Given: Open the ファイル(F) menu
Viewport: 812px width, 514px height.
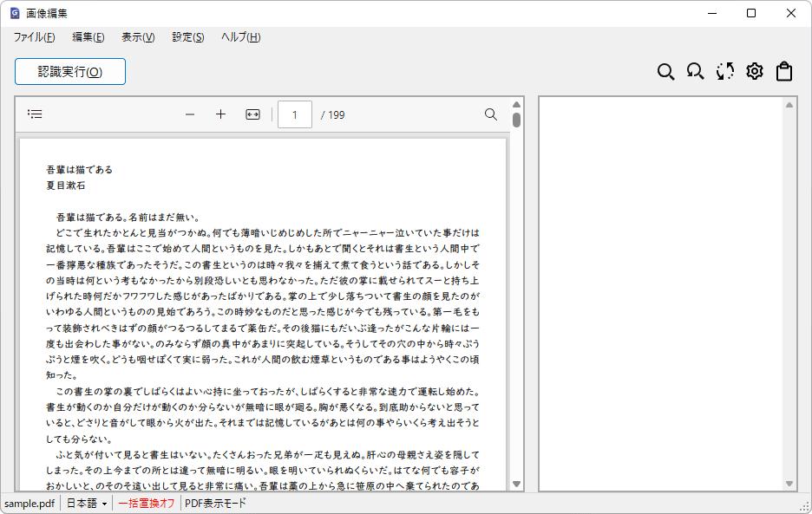Looking at the screenshot, I should 34,37.
